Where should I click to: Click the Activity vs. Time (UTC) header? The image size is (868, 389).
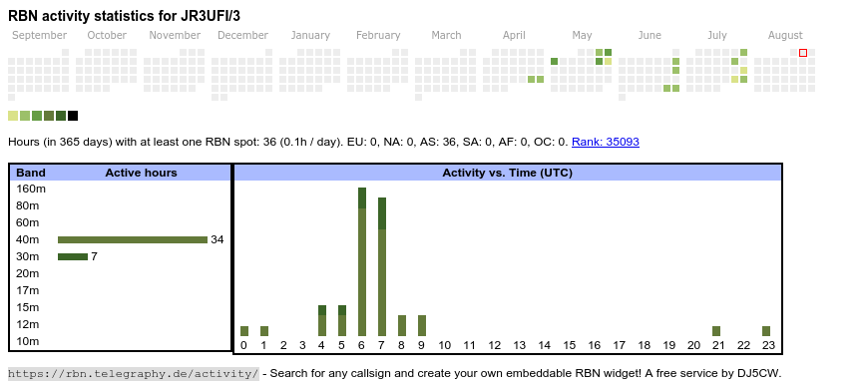point(507,173)
